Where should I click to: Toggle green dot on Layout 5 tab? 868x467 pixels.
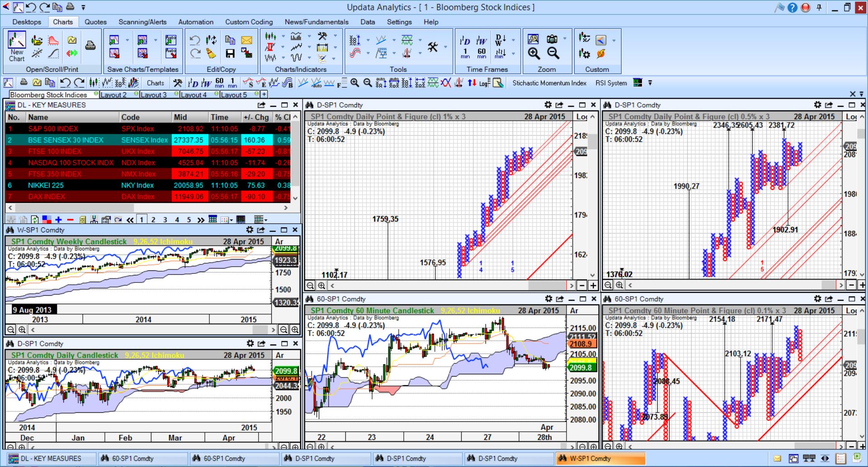(257, 94)
